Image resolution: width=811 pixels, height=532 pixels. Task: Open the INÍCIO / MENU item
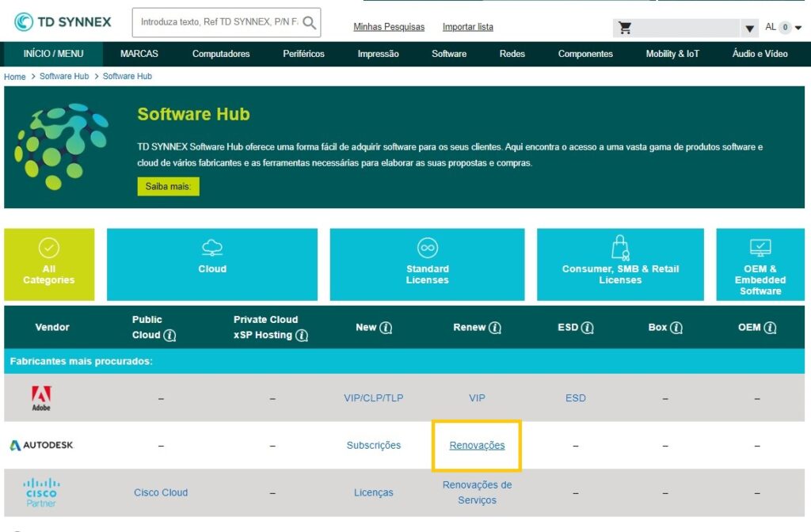click(53, 54)
